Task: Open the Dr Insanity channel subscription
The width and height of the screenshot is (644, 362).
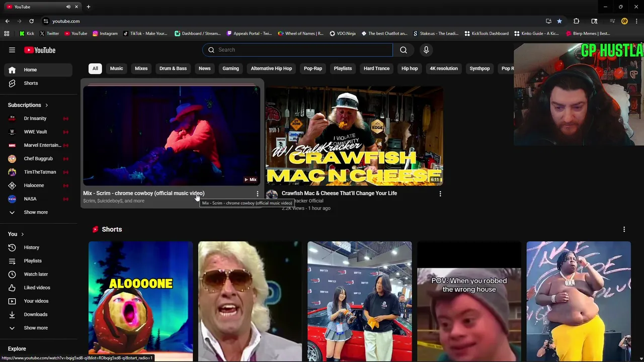Action: tap(38, 119)
